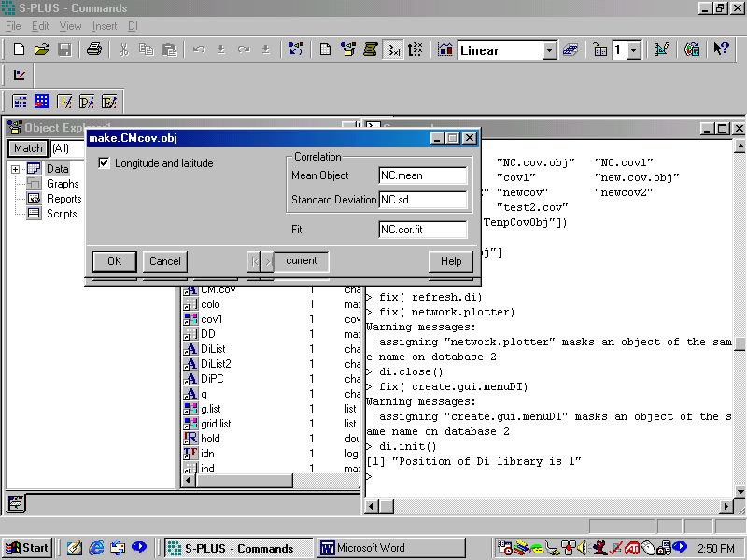
Task: Click the Cancel button in dialog
Action: [165, 261]
